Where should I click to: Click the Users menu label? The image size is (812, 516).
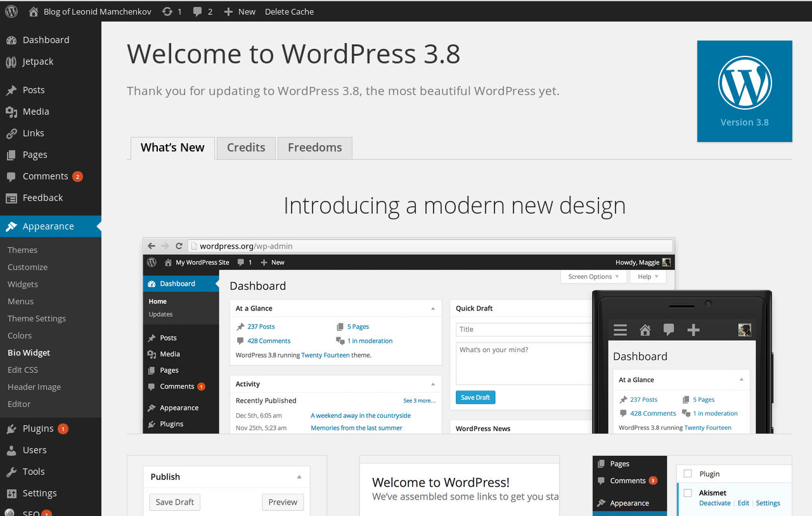pos(34,450)
